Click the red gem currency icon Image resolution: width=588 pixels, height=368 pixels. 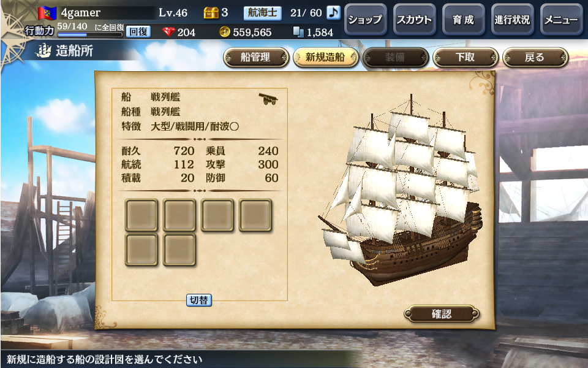(x=169, y=32)
